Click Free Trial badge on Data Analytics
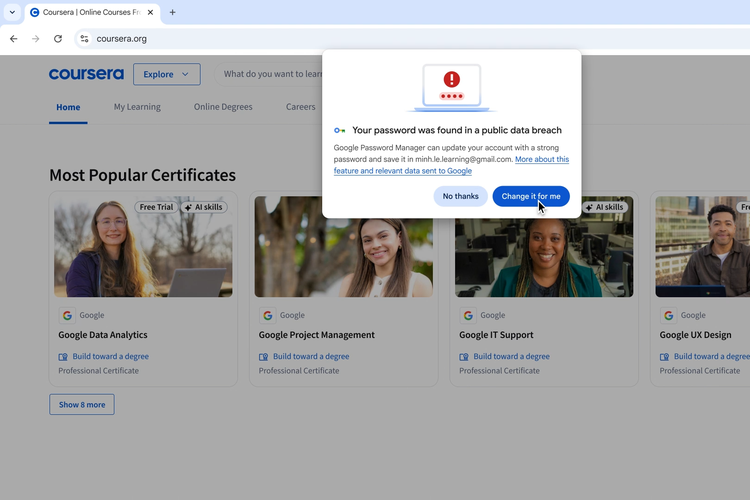 click(156, 207)
